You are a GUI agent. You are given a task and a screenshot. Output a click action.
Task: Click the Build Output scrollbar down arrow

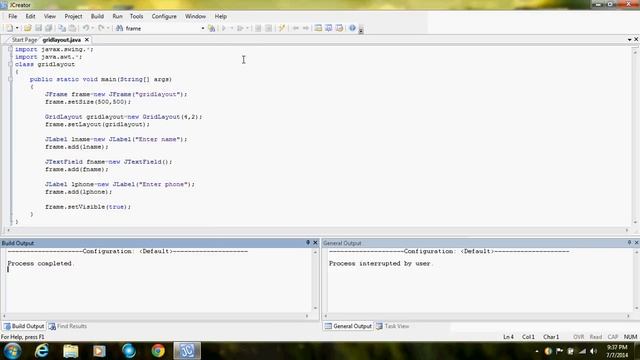[315, 308]
